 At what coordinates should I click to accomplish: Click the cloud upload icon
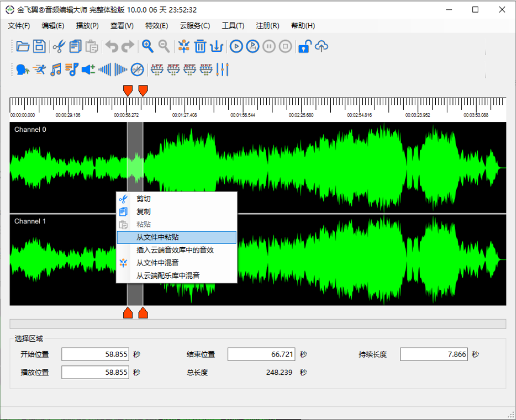coord(321,46)
